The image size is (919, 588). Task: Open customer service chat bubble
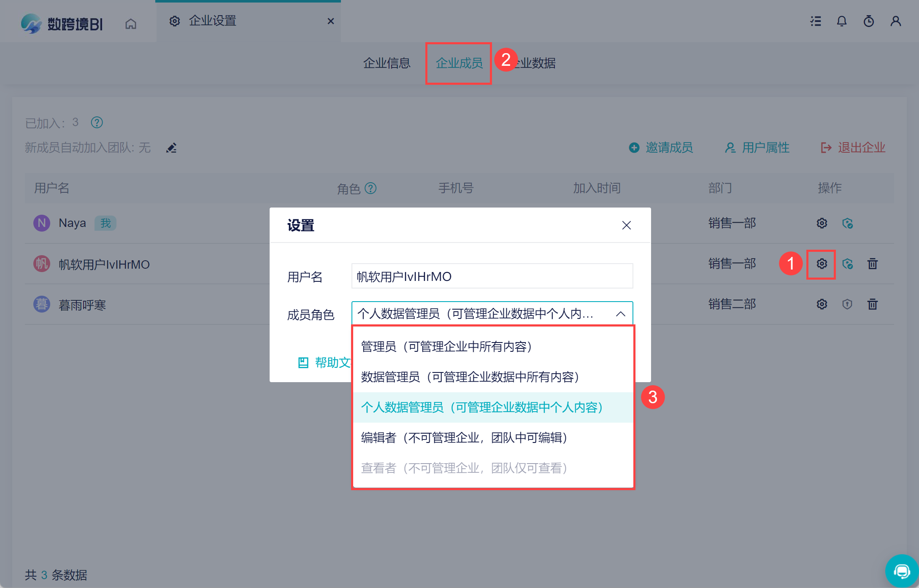[901, 571]
